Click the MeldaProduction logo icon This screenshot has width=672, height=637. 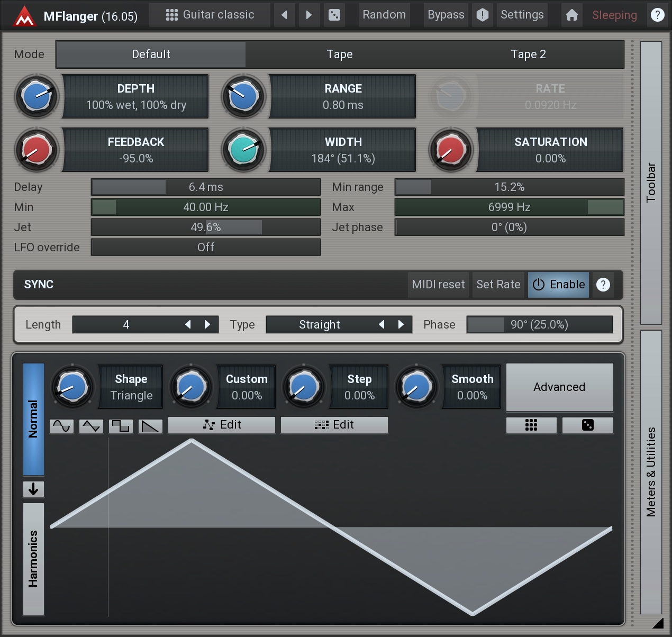pos(24,15)
